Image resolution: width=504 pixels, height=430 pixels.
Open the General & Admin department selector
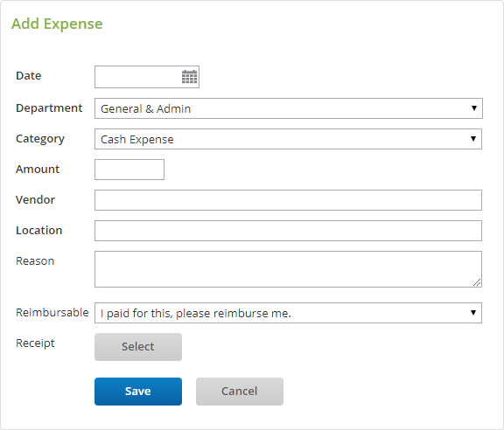(x=289, y=108)
